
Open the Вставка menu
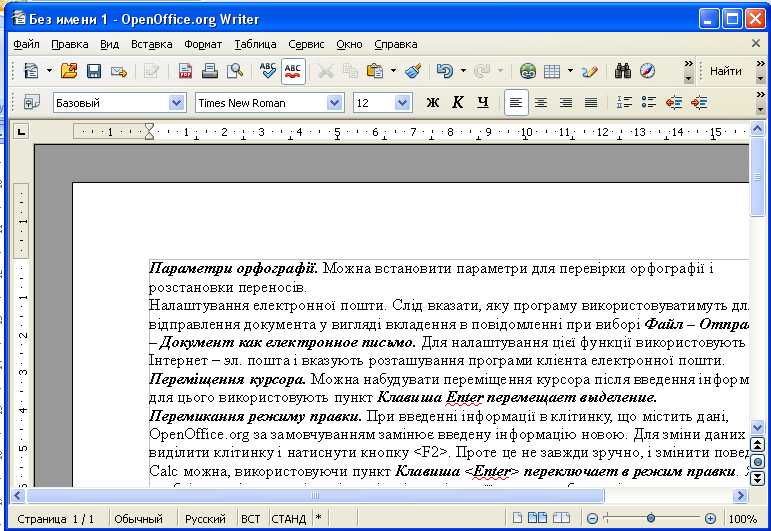pyautogui.click(x=151, y=44)
